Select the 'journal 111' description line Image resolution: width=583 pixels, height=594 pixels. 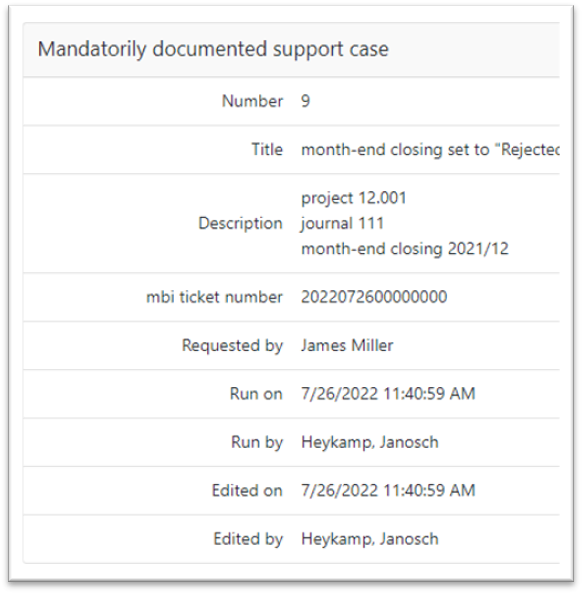[x=342, y=223]
